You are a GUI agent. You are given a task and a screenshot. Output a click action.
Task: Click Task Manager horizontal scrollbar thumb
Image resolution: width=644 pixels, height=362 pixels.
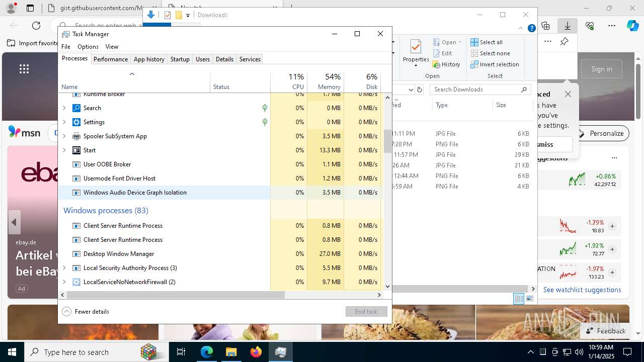click(176, 295)
